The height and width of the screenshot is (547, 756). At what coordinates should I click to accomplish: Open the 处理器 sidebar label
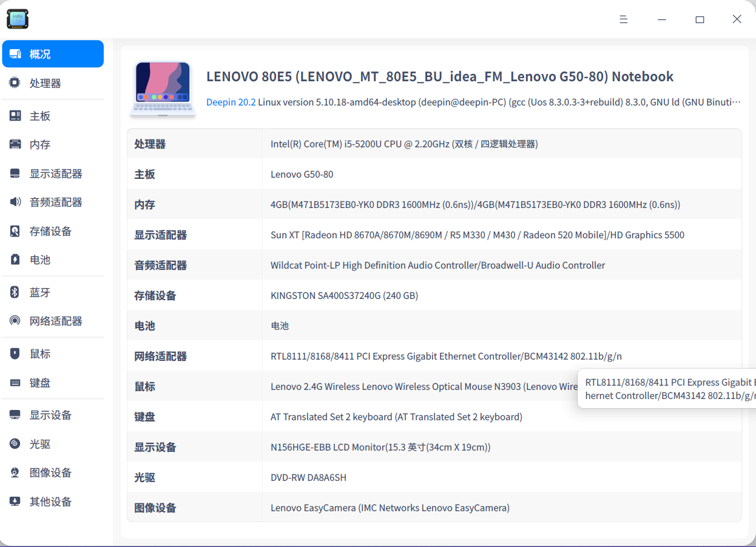tap(46, 83)
